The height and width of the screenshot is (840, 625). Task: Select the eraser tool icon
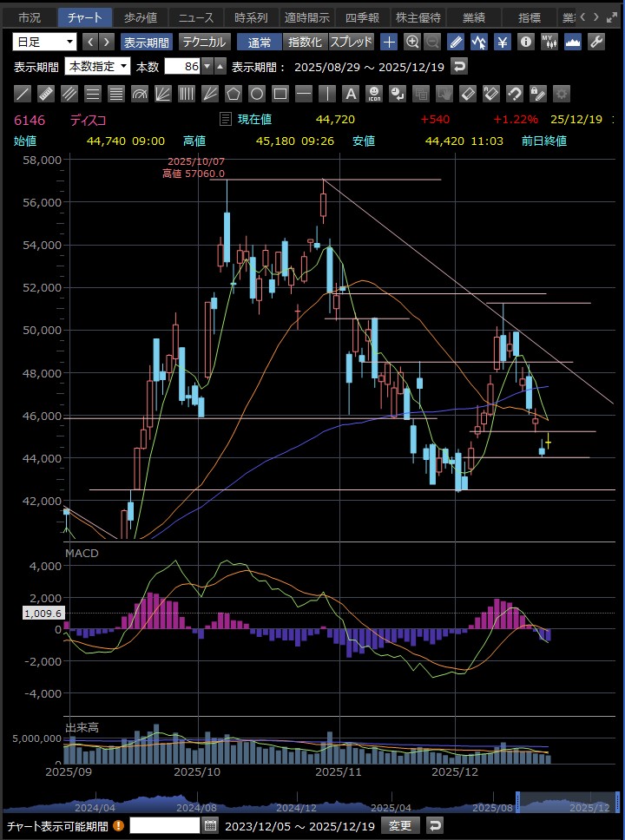(x=467, y=94)
